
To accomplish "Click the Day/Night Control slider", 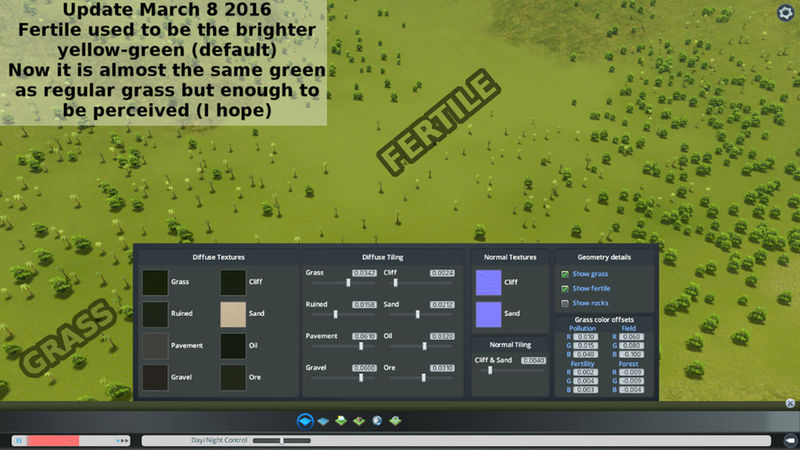I will pos(282,440).
